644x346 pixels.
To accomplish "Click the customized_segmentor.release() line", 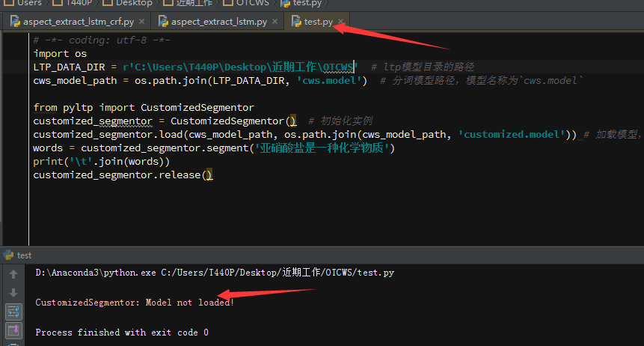I will click(x=123, y=175).
